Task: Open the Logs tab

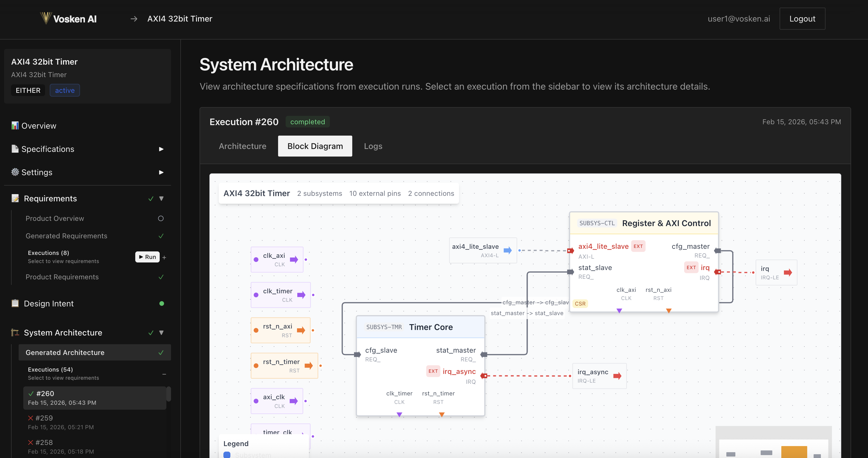Action: click(373, 146)
